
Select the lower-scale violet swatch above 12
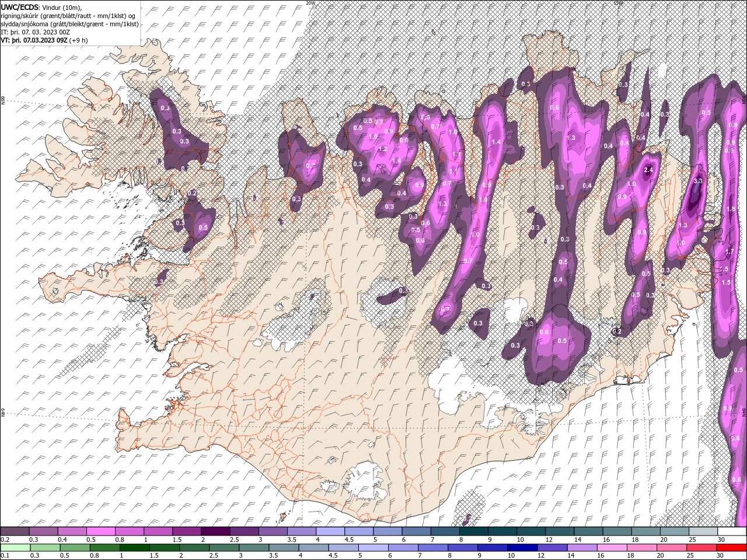click(553, 548)
